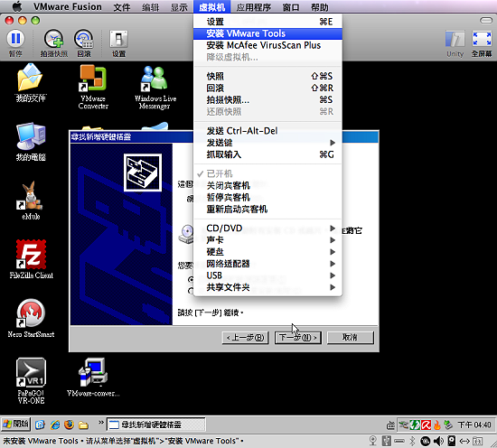The image size is (497, 448).
Task: Expand the 发送键 submenu
Action: coord(267,143)
